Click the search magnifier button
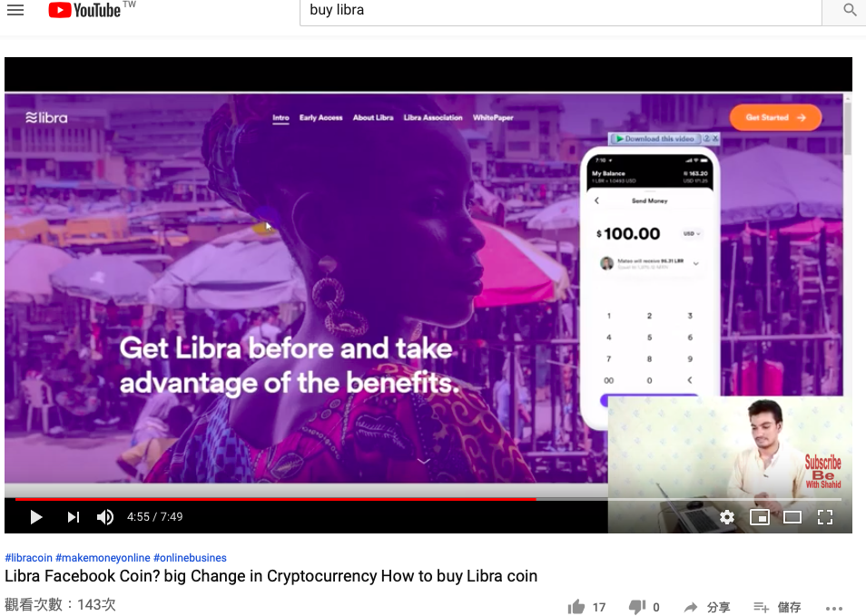Image resolution: width=866 pixels, height=616 pixels. tap(850, 9)
